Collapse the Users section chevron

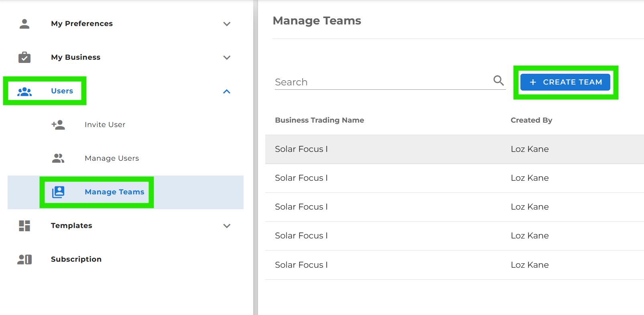[227, 91]
